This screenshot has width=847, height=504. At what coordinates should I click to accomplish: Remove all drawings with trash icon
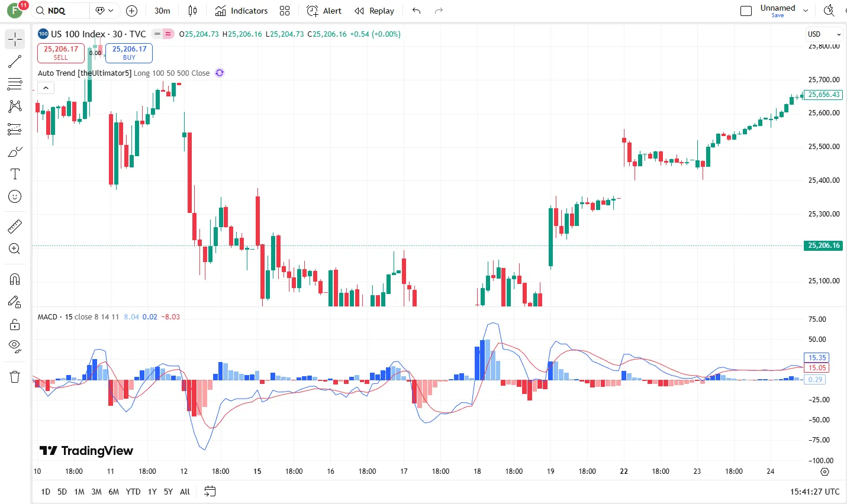15,376
